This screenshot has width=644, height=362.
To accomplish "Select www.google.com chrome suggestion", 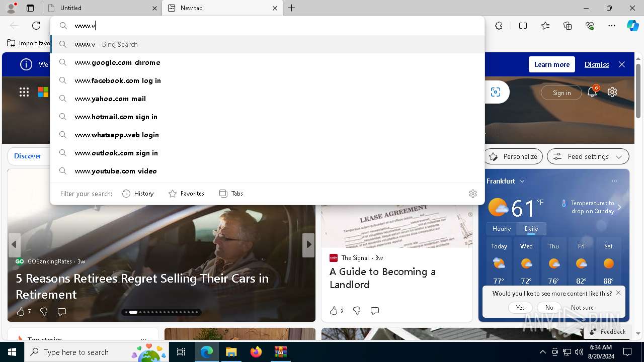I will point(268,62).
